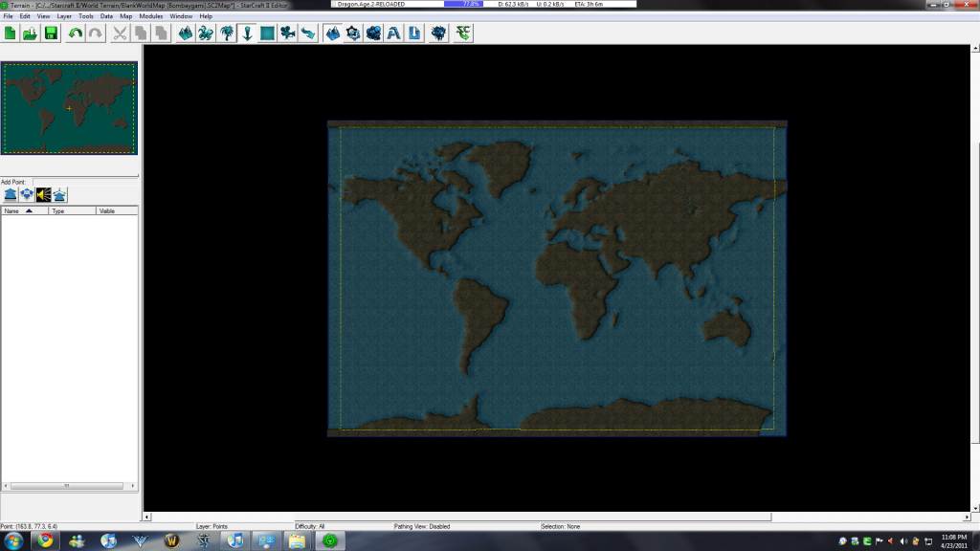
Task: Add a normal point with blue arrow
Action: click(11, 195)
